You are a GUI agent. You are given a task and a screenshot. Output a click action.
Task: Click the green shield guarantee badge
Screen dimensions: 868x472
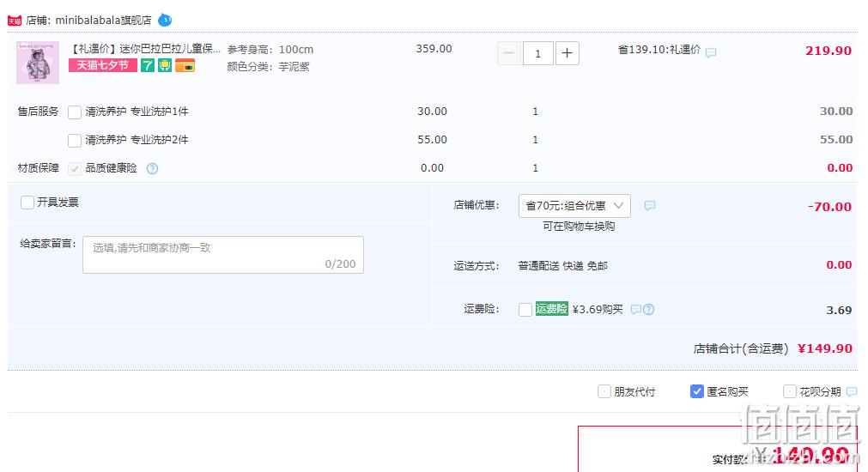(x=165, y=65)
